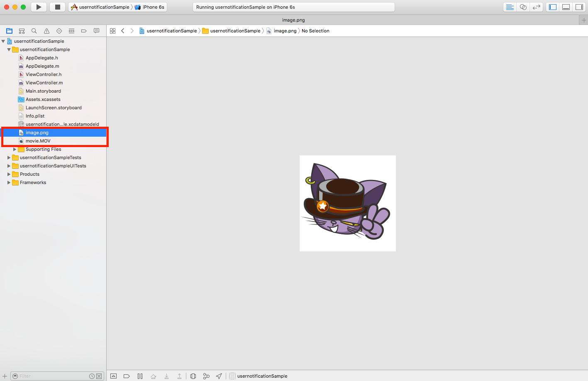Debug view hierarchy button

[193, 376]
